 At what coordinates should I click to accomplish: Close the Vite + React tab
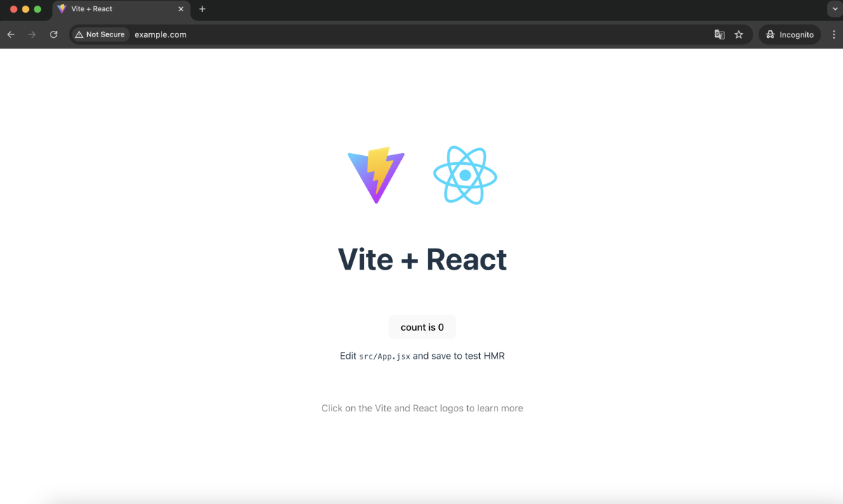click(x=181, y=9)
